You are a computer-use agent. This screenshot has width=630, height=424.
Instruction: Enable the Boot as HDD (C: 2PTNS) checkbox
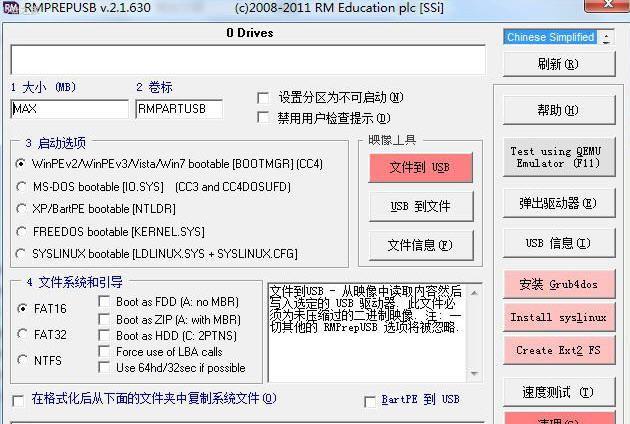[105, 336]
